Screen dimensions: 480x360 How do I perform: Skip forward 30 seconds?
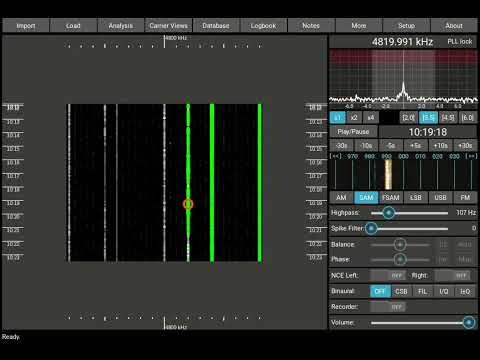465,146
